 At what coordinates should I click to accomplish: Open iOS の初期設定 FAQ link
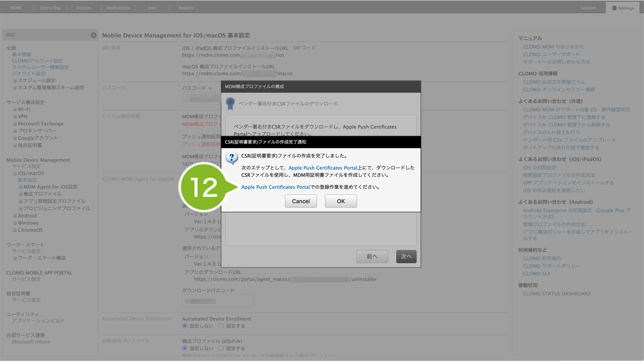tap(539, 168)
